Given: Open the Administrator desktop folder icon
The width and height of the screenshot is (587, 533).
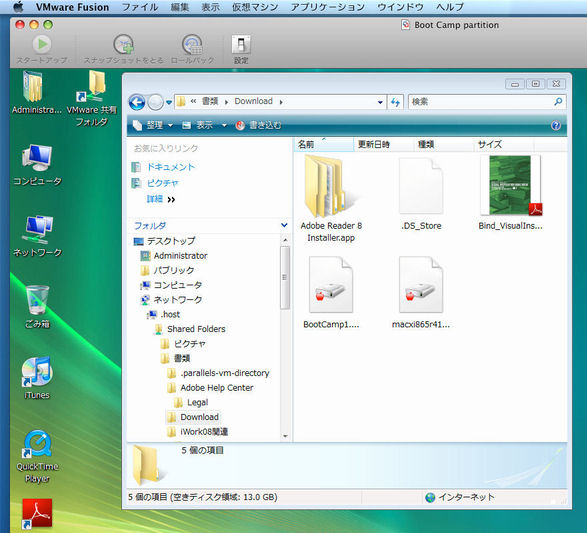Looking at the screenshot, I should click(x=33, y=87).
